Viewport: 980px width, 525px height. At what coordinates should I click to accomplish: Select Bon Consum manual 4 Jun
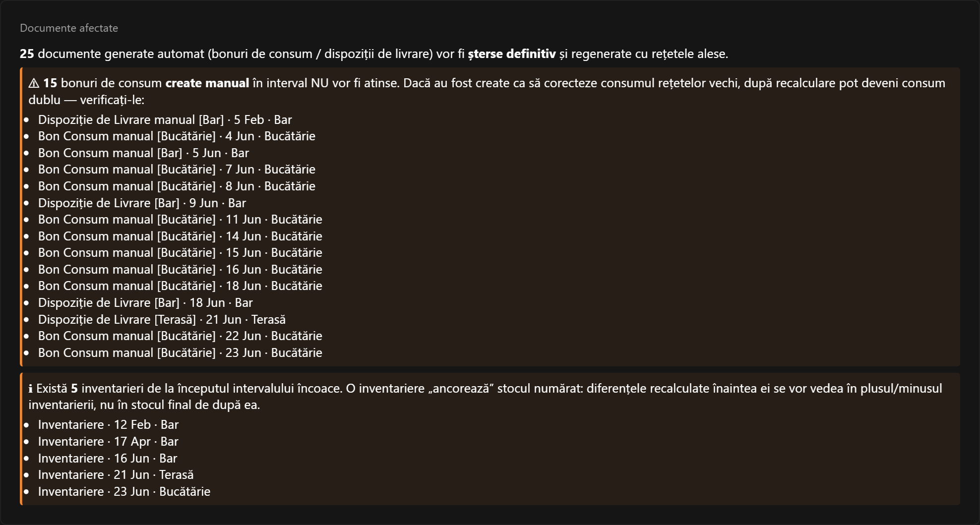(x=177, y=136)
